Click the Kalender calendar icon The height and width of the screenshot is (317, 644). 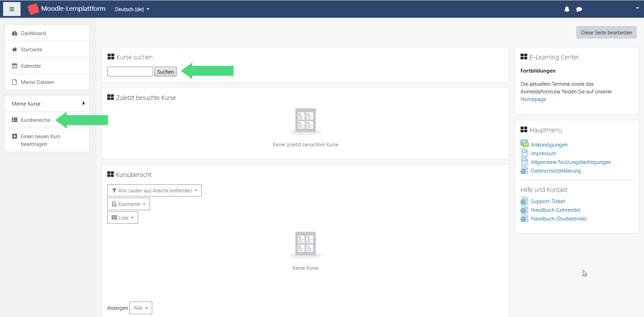click(15, 66)
